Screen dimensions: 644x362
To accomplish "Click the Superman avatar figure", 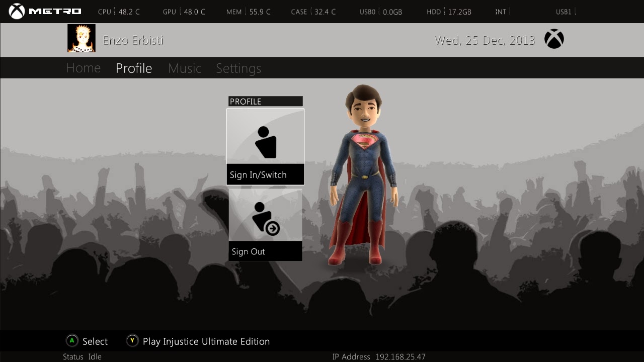I will tap(363, 175).
